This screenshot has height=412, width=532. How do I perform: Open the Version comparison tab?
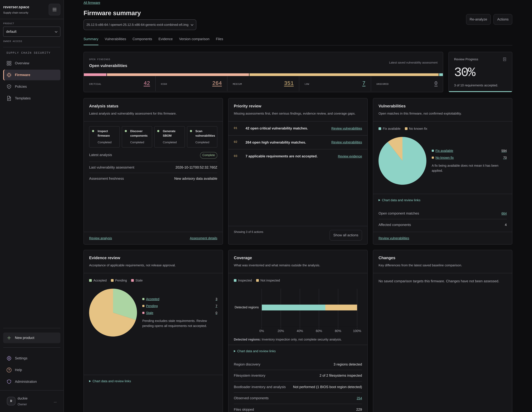[194, 39]
